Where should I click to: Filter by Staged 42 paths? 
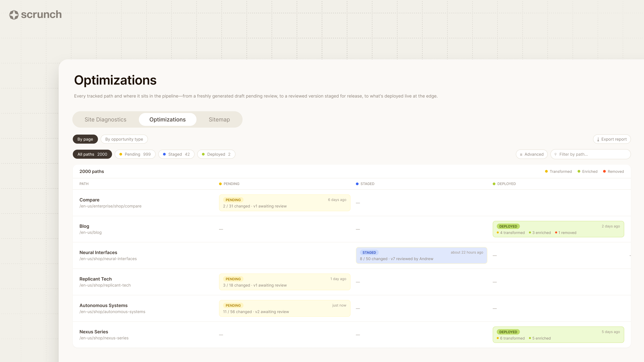[176, 154]
